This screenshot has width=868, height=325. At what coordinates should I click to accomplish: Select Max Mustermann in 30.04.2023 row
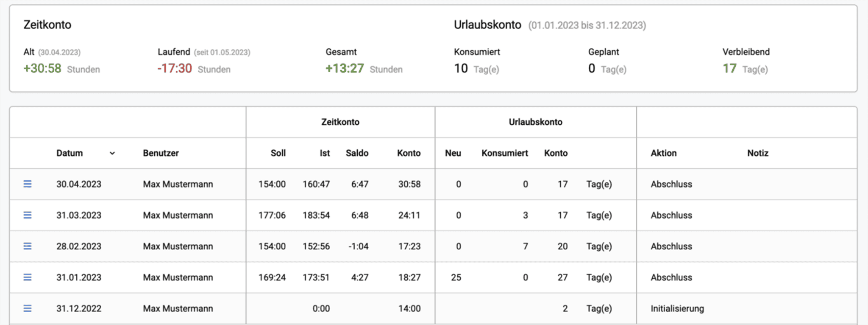point(178,184)
